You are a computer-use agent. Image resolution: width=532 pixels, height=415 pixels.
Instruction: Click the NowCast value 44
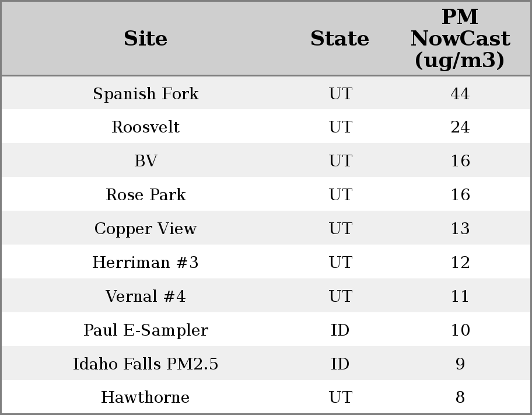click(x=460, y=93)
